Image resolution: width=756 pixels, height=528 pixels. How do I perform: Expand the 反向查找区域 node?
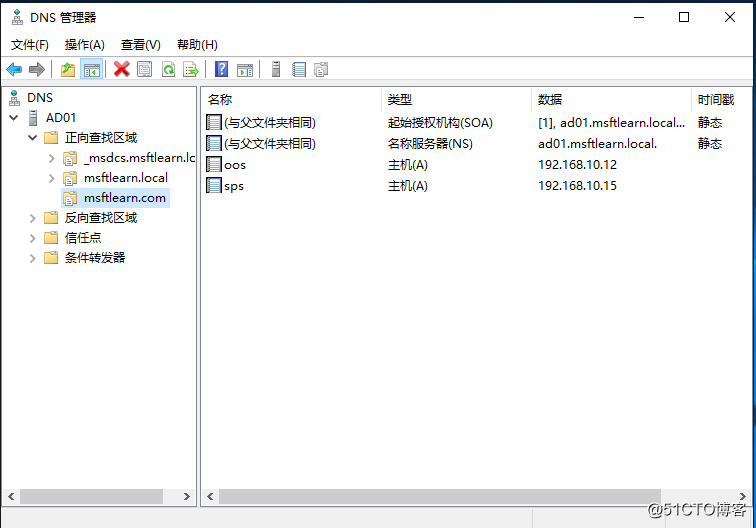tap(32, 218)
